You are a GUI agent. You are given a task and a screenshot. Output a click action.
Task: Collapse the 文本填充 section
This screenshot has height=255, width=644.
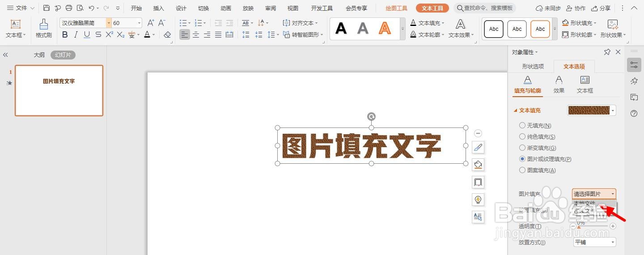coord(515,110)
